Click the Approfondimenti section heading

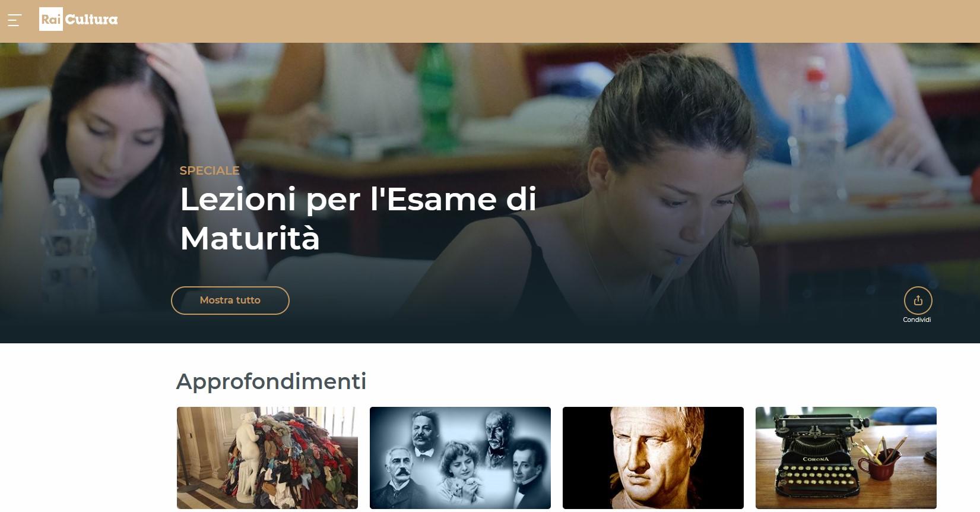pyautogui.click(x=271, y=381)
